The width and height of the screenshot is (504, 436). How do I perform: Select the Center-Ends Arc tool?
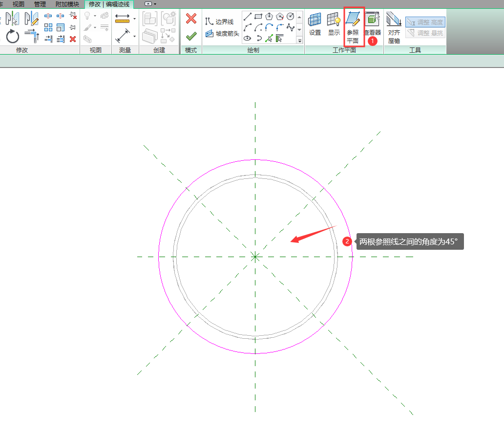click(258, 27)
